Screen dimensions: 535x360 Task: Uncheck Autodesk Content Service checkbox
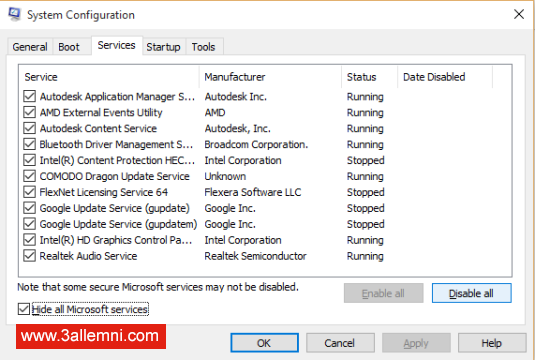[x=29, y=128]
